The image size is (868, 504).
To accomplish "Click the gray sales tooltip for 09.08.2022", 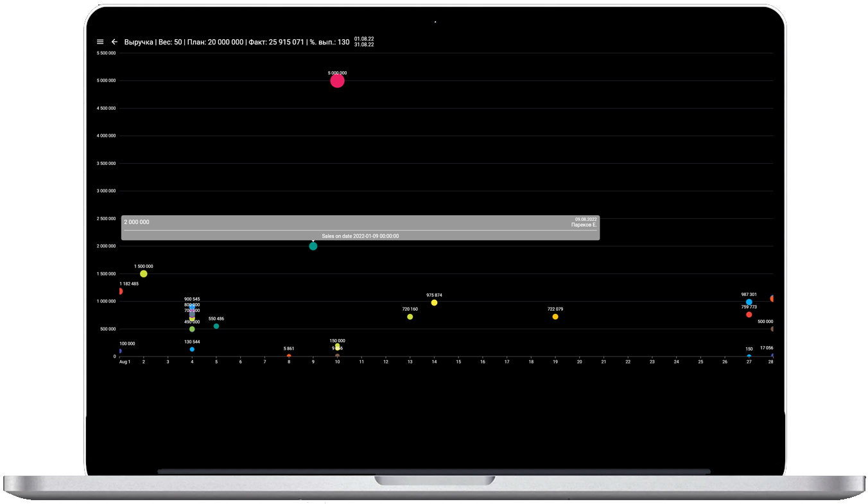I will coord(360,228).
